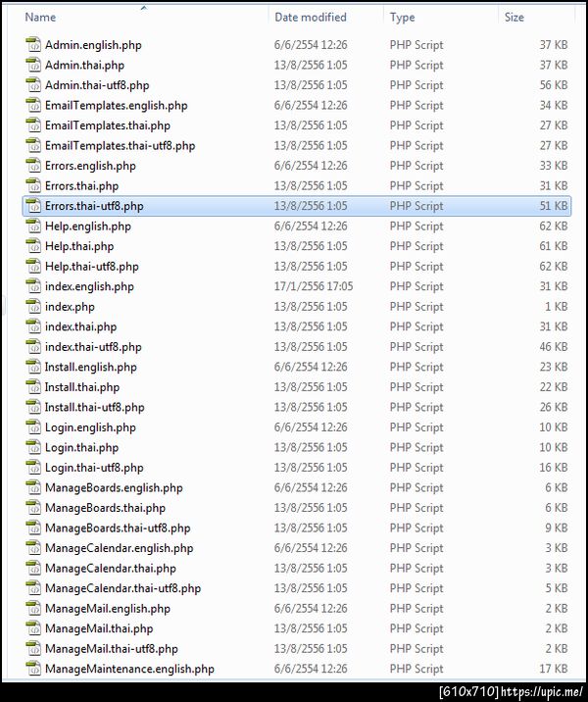Click the Help.thai-utf8.php file icon

tap(33, 267)
